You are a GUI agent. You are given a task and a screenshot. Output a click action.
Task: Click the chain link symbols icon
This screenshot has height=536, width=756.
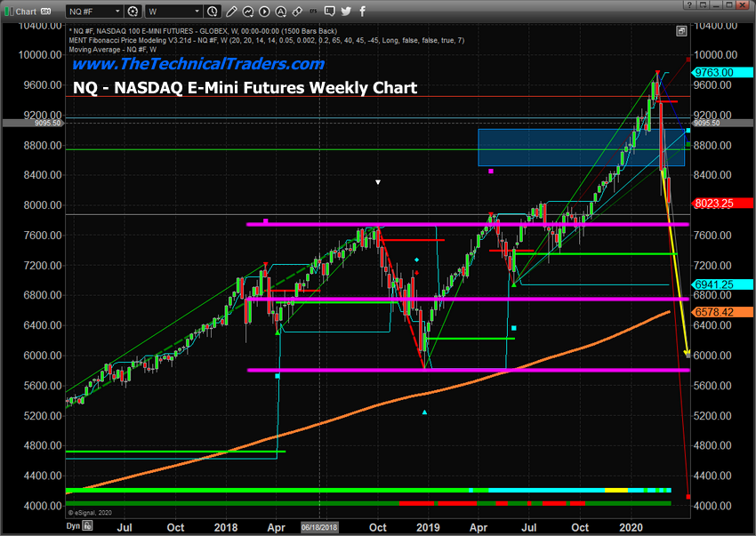297,11
